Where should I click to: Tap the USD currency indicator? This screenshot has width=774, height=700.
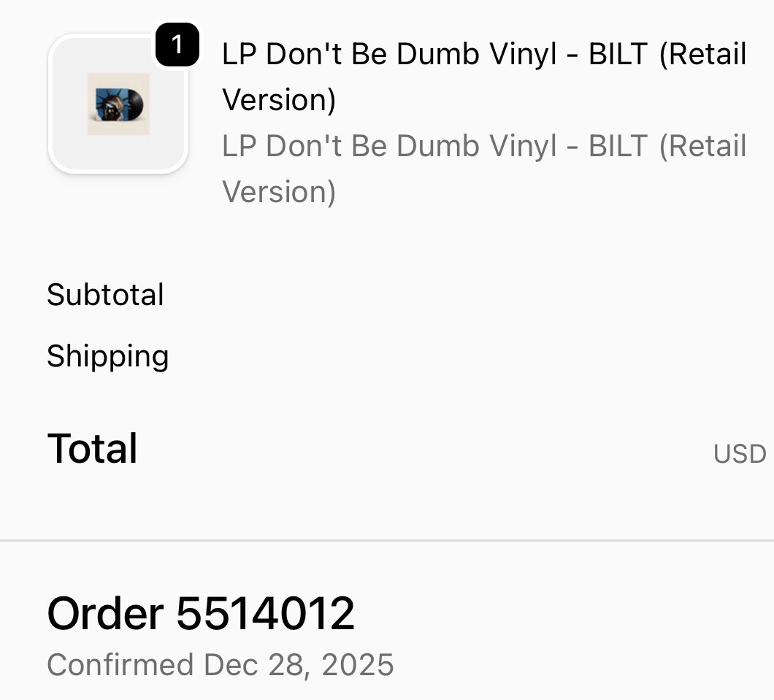pos(740,453)
